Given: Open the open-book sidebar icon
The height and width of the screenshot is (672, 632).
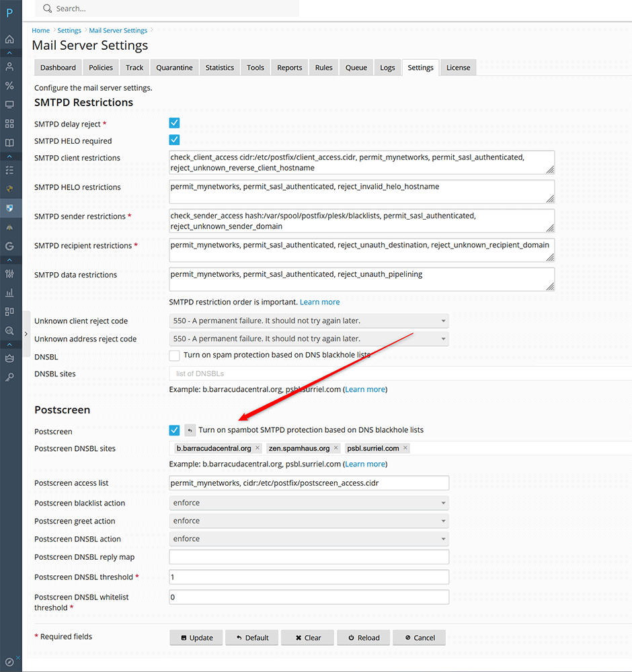Looking at the screenshot, I should 9,142.
